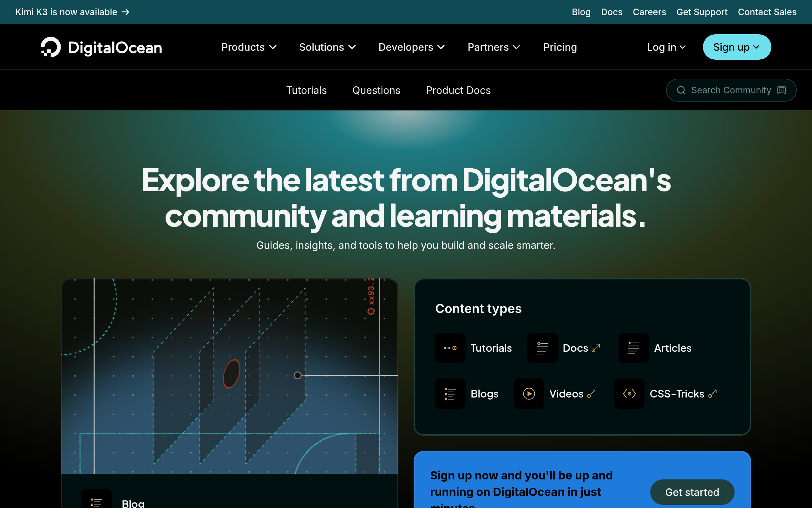
Task: Click the Tutorials content type icon
Action: click(450, 348)
